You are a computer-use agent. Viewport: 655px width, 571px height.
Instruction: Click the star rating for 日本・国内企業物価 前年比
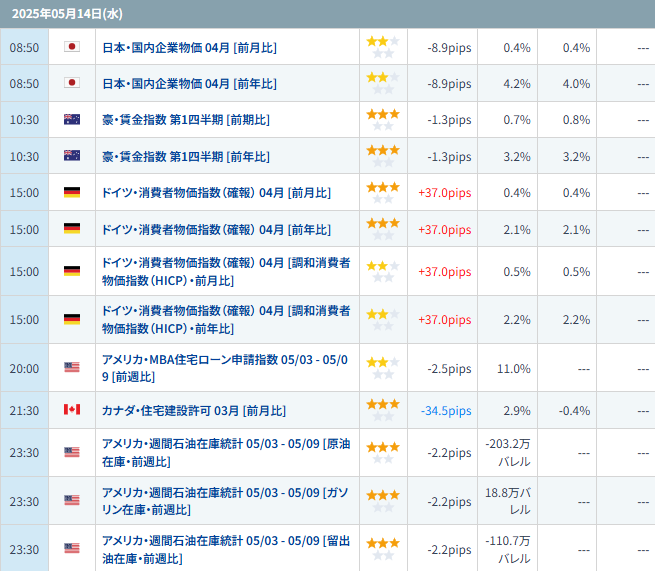point(383,83)
